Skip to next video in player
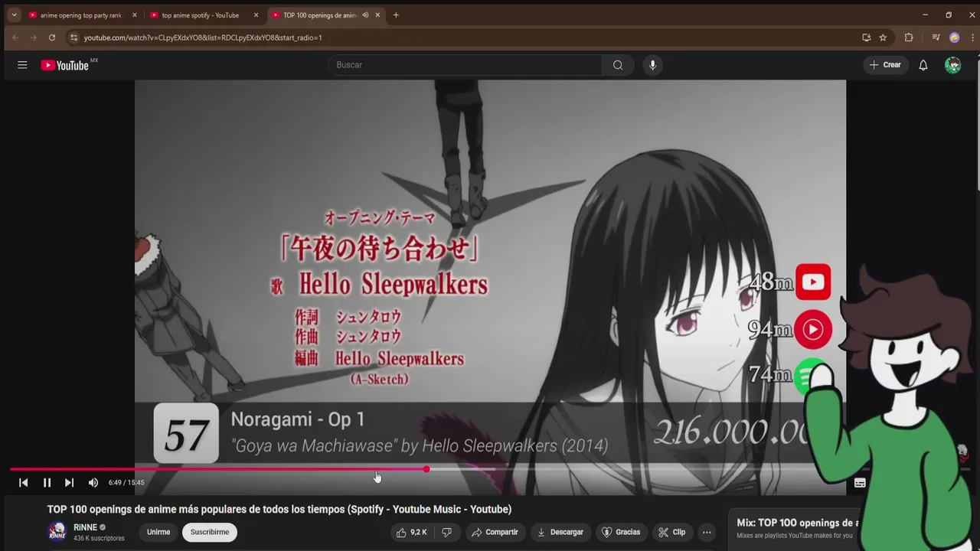Image resolution: width=980 pixels, height=551 pixels. tap(69, 483)
